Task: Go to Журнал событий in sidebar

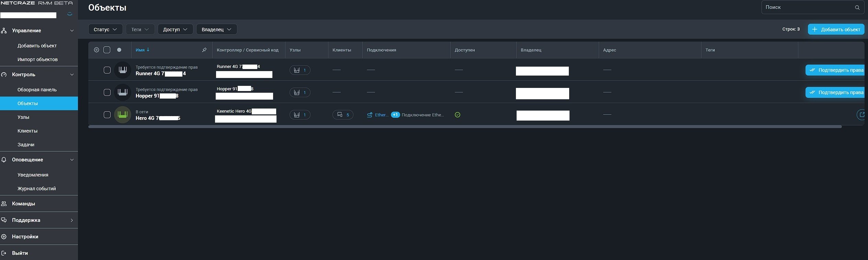Action: (37, 189)
